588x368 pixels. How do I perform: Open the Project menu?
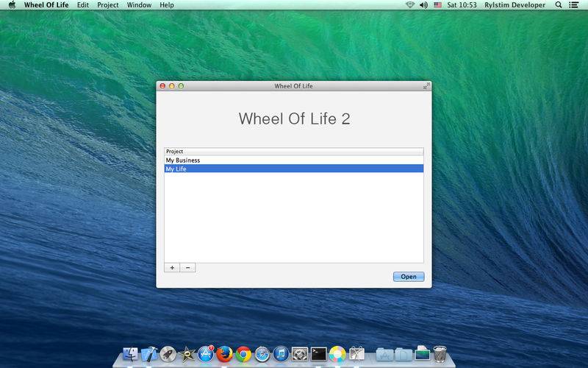(x=108, y=5)
